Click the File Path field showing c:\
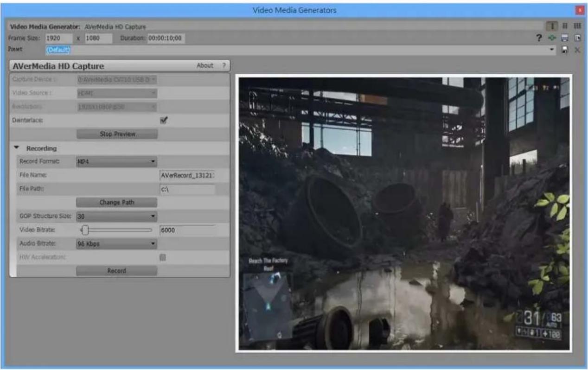 (x=187, y=189)
